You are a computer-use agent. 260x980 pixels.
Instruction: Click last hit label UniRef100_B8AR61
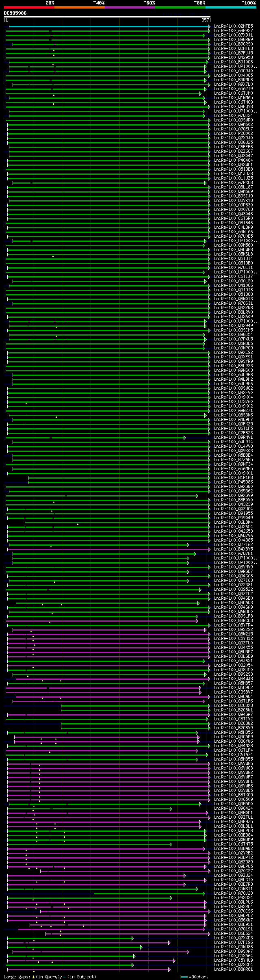tap(233, 969)
